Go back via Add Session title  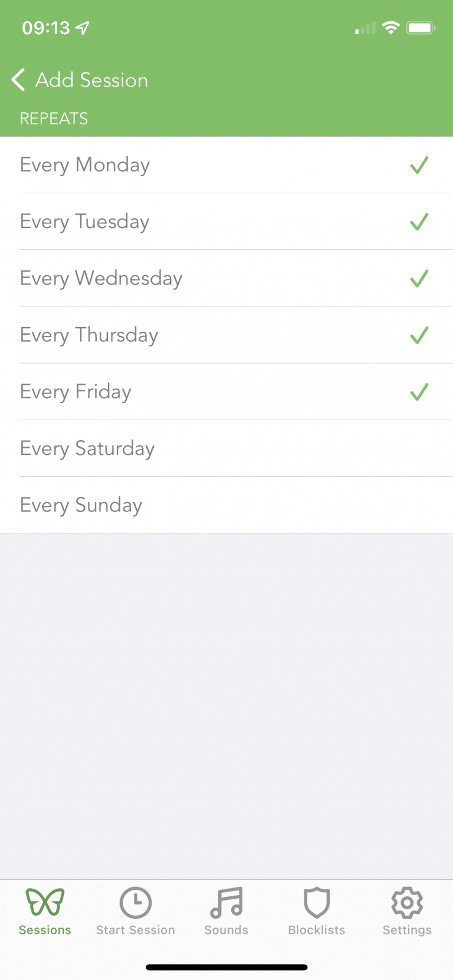point(92,80)
